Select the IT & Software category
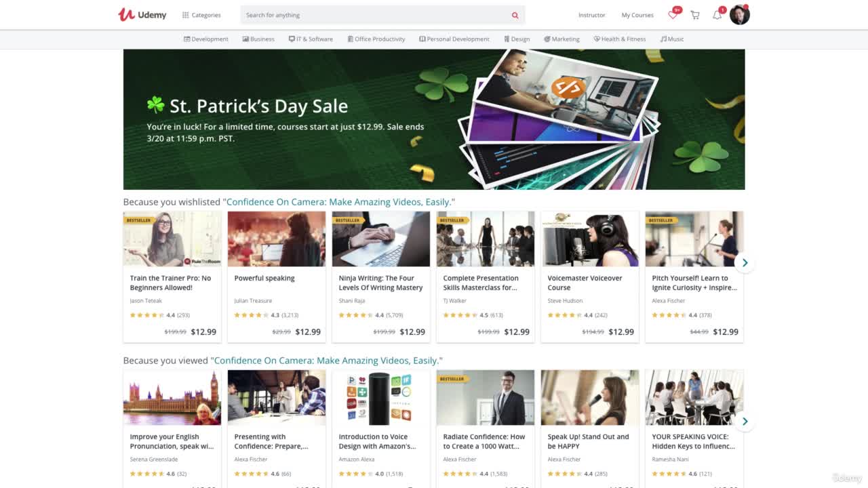The width and height of the screenshot is (868, 488). coord(311,39)
